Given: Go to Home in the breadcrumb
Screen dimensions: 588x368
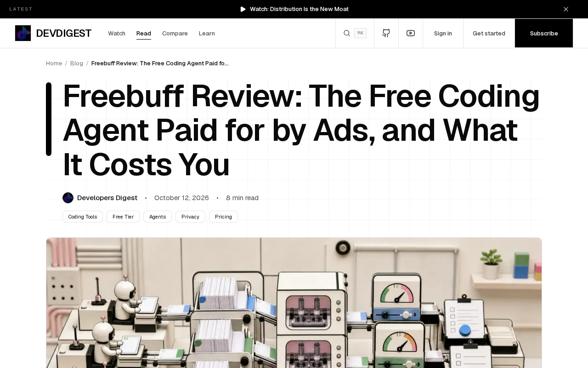Looking at the screenshot, I should 54,63.
